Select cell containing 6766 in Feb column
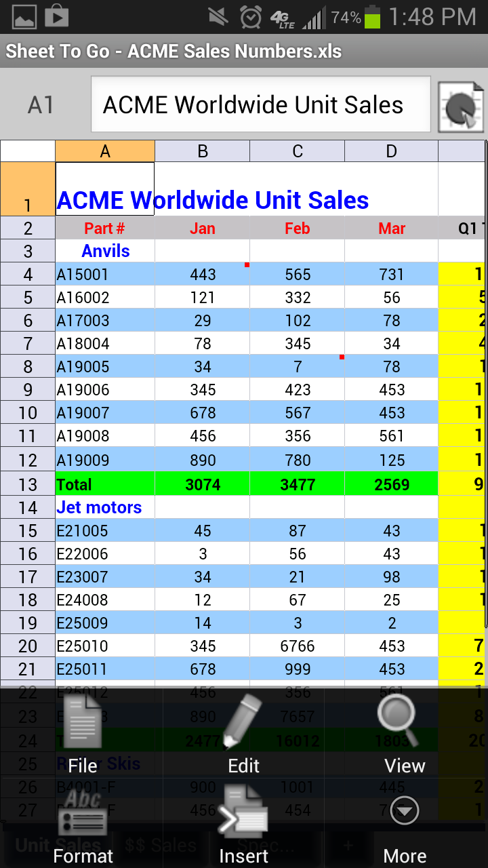This screenshot has height=868, width=488. [x=298, y=646]
